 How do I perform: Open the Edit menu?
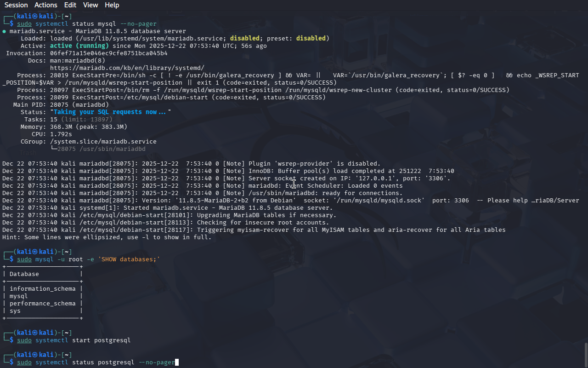pos(70,5)
